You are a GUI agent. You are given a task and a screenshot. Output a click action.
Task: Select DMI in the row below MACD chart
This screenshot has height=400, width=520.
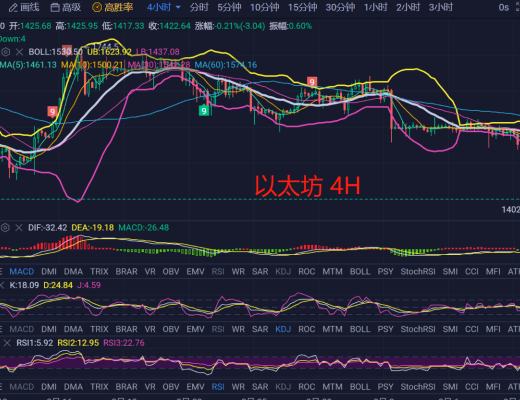49,272
